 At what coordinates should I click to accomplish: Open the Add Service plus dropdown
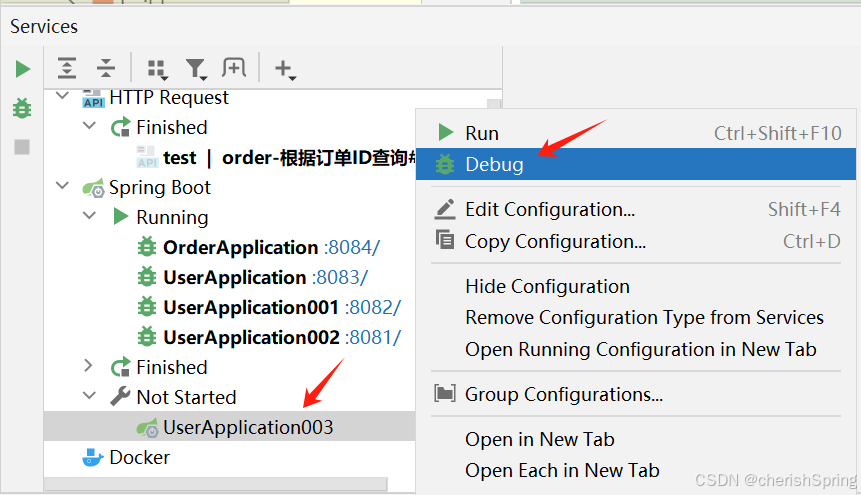point(285,69)
